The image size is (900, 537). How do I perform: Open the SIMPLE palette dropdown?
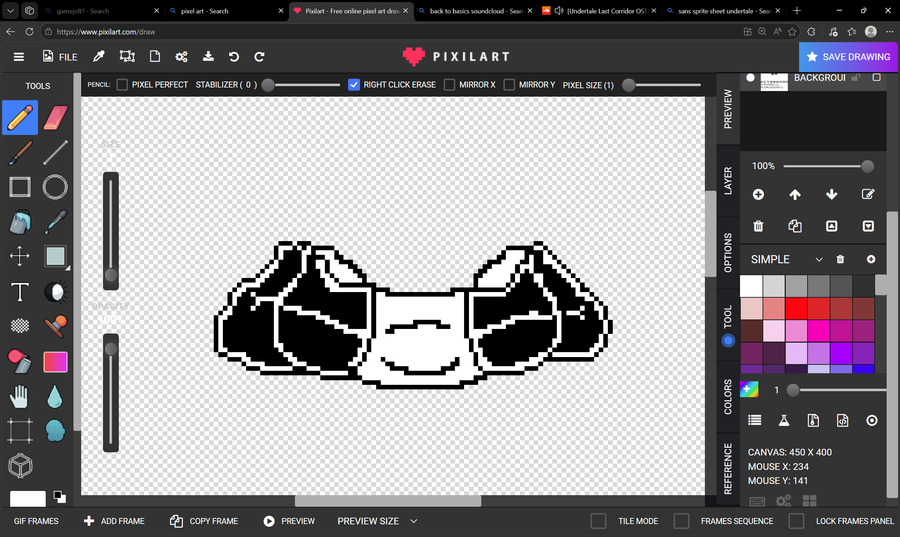[x=786, y=259]
